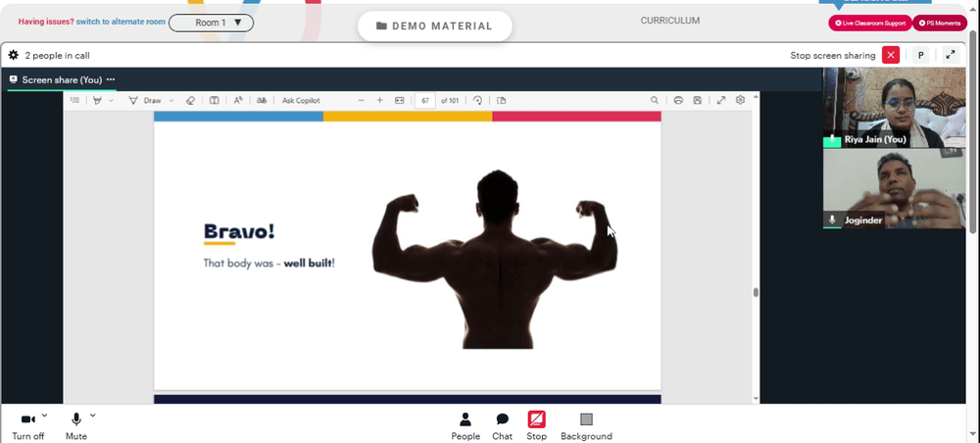
Task: Open call settings gear beside people count
Action: point(13,55)
